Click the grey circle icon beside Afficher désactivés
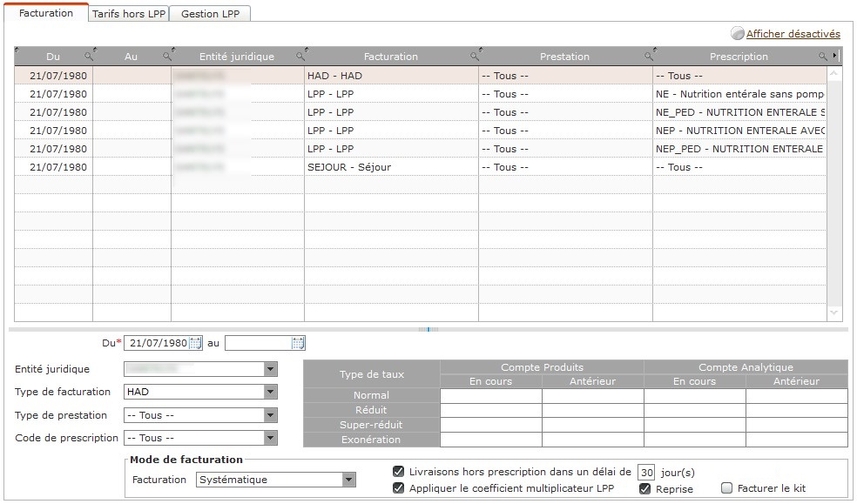Screen dimensions: 857x504 coord(738,33)
